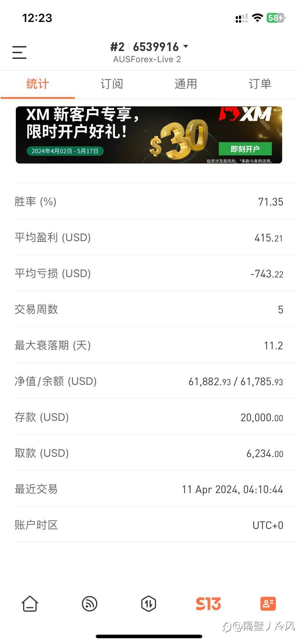This screenshot has width=298, height=644.
Task: Open the hamburger side menu
Action: click(19, 52)
